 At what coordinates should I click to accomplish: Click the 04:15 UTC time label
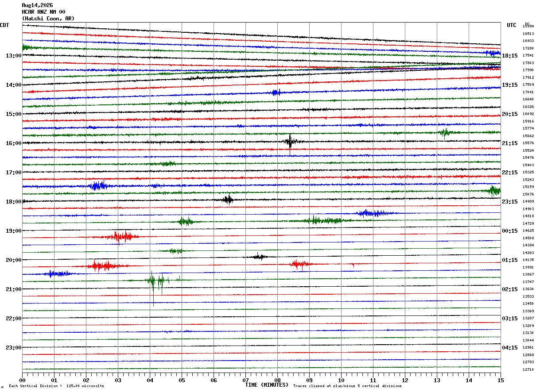510,348
